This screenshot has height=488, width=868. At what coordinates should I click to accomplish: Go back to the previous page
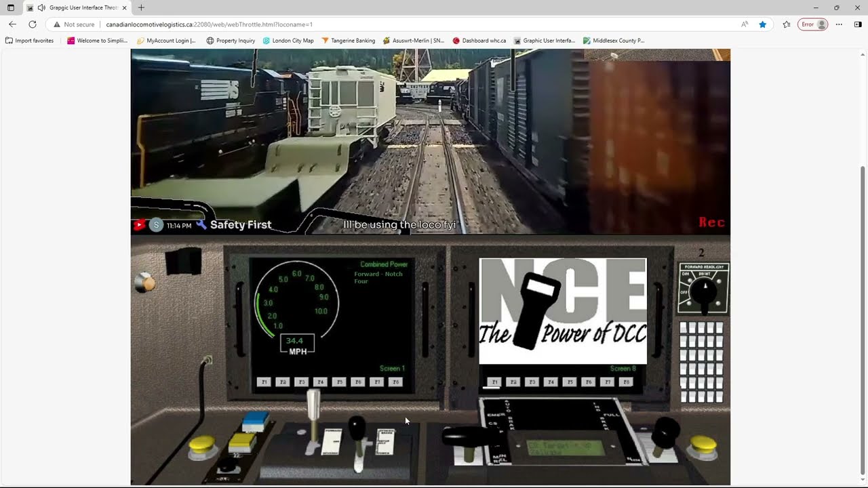[x=12, y=24]
